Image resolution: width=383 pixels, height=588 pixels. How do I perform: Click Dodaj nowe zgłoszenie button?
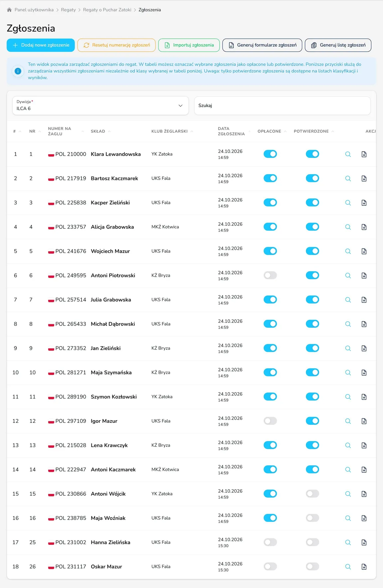pyautogui.click(x=41, y=45)
